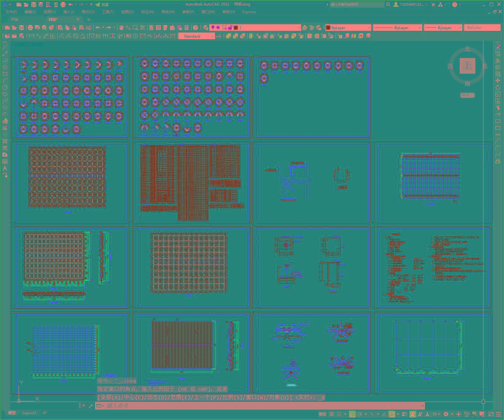504x420 pixels.
Task: Toggle polar tracking in status bar
Action: pos(360,414)
